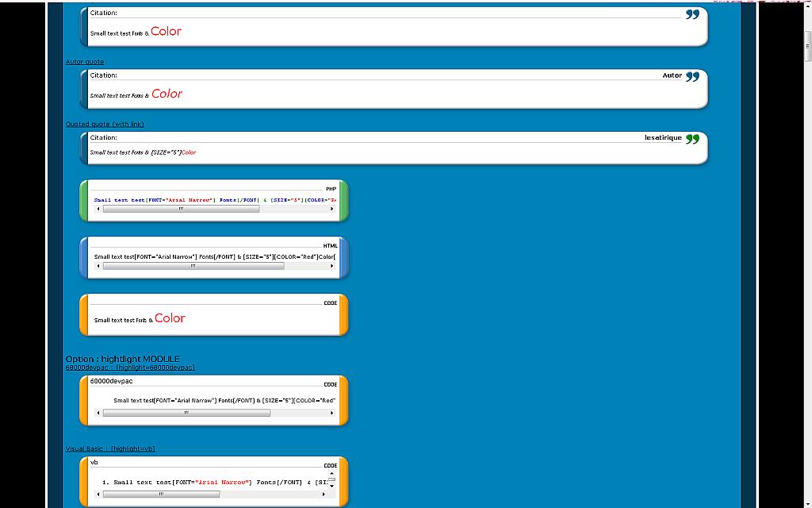Click the large red Color text in the CODE box
Image resolution: width=812 pixels, height=508 pixels.
170,318
